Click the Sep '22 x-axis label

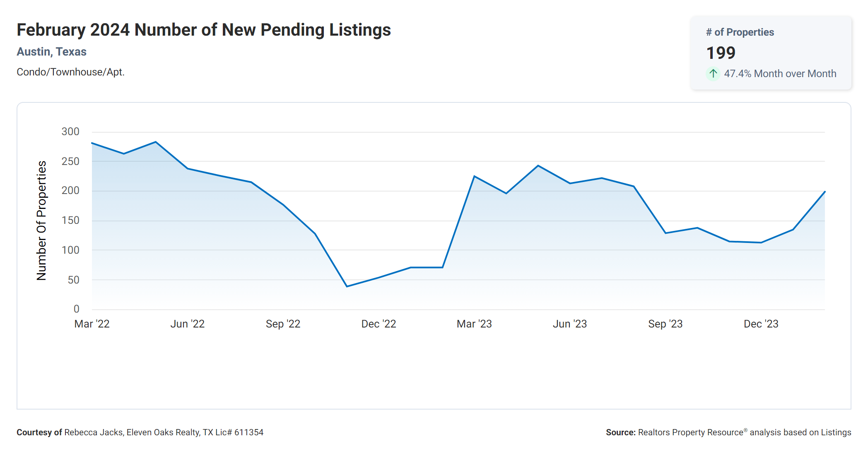[x=283, y=324]
